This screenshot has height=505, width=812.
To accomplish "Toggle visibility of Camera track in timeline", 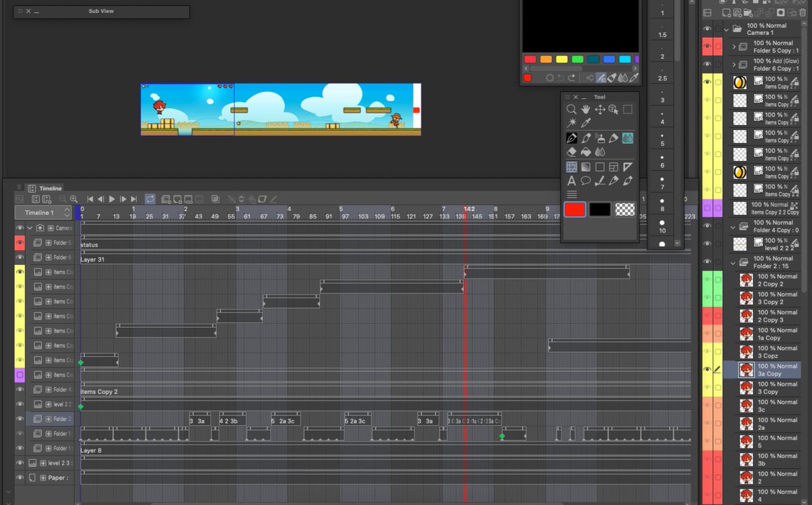I will [x=20, y=228].
